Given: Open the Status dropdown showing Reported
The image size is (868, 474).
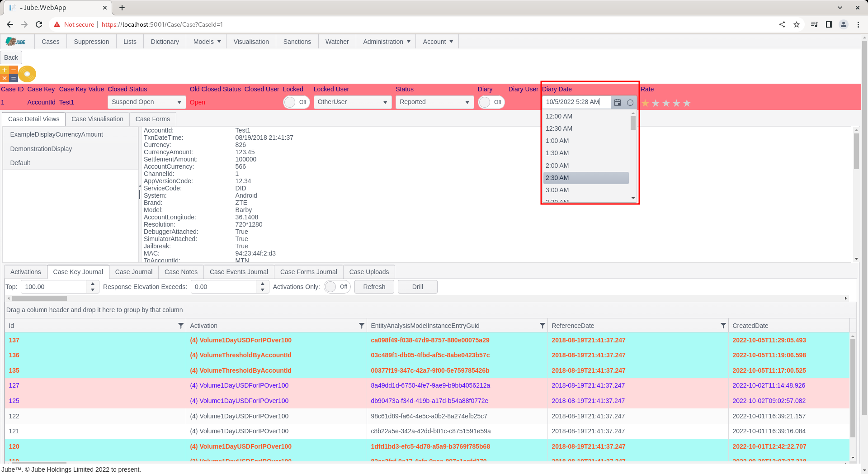Looking at the screenshot, I should 434,102.
